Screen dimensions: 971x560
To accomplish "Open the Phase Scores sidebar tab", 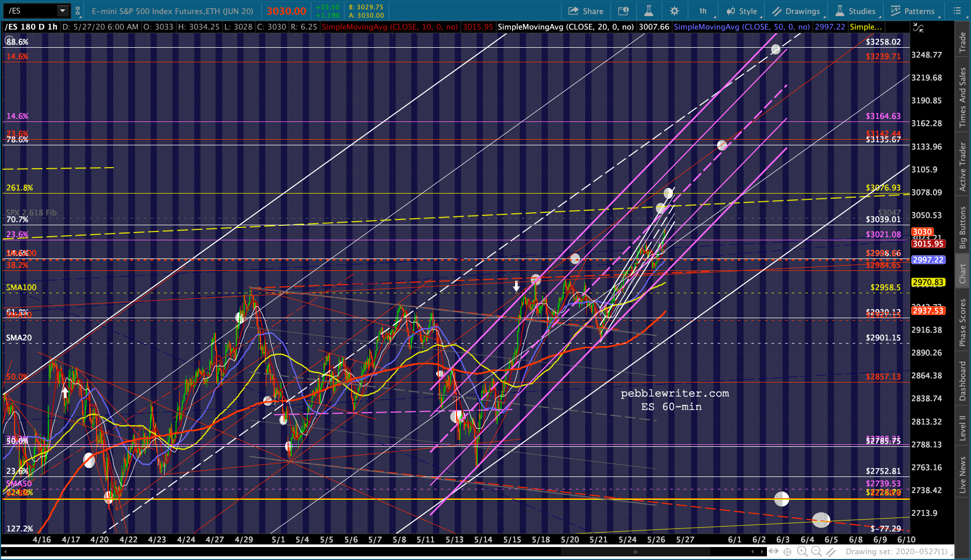I will coord(963,322).
